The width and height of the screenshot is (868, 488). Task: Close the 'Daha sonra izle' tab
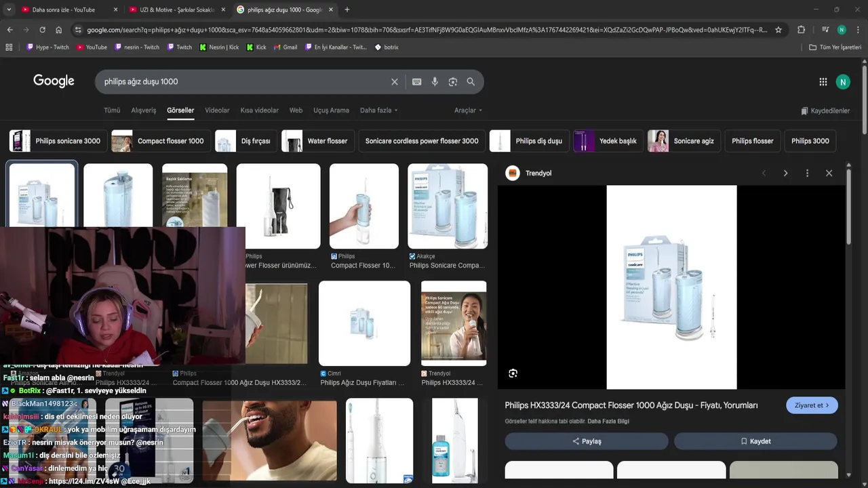(x=115, y=9)
